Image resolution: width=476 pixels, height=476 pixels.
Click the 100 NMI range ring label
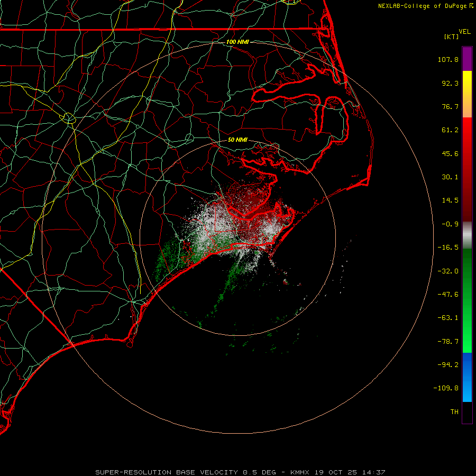pyautogui.click(x=237, y=42)
